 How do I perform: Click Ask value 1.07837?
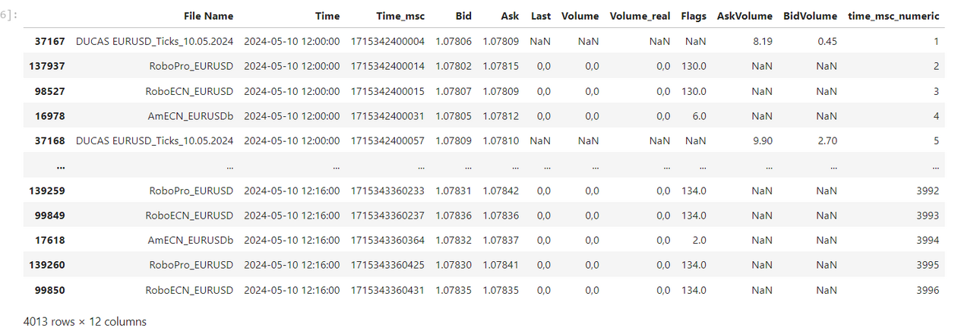(501, 240)
